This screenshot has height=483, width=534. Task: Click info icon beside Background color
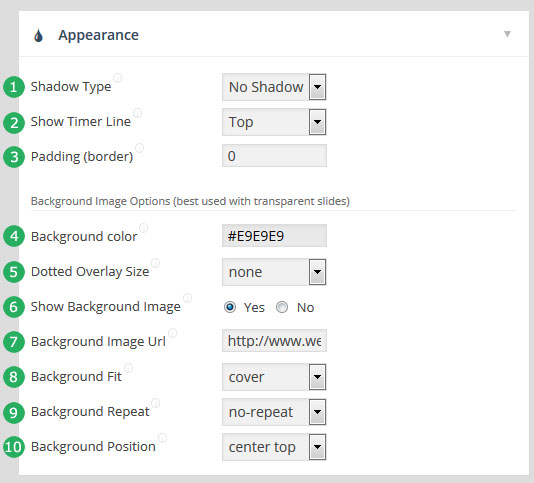coord(144,228)
